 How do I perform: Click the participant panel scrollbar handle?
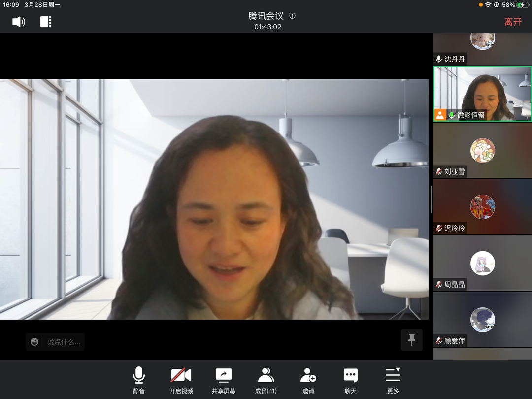431,199
